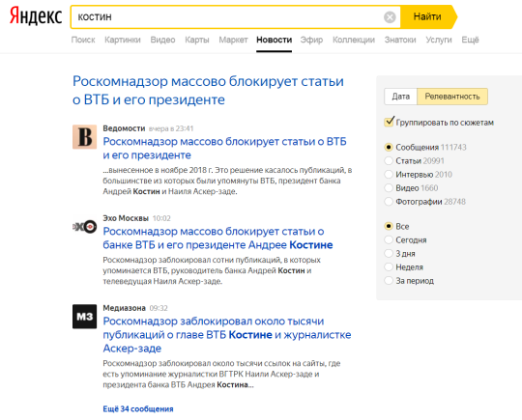Open the Mediazona source logo
Screen dimensions: 522x420
pyautogui.click(x=84, y=317)
